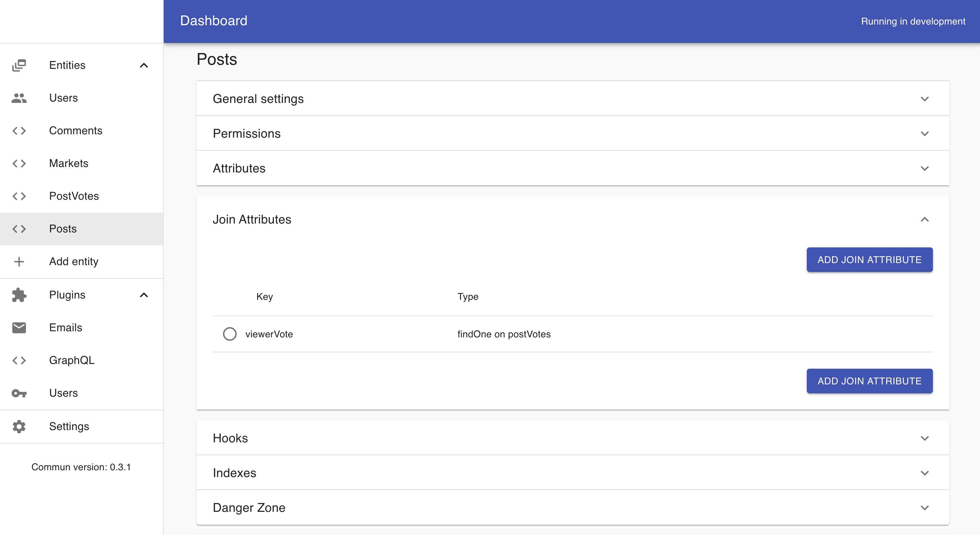The width and height of the screenshot is (980, 535).
Task: Click the code brackets icon beside Comments
Action: point(19,131)
